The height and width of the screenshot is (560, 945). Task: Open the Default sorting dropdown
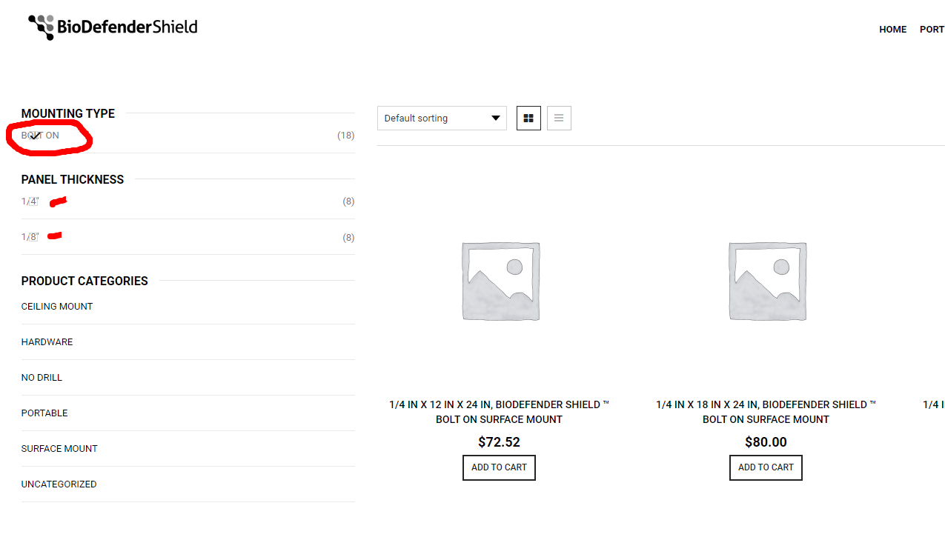(x=442, y=119)
